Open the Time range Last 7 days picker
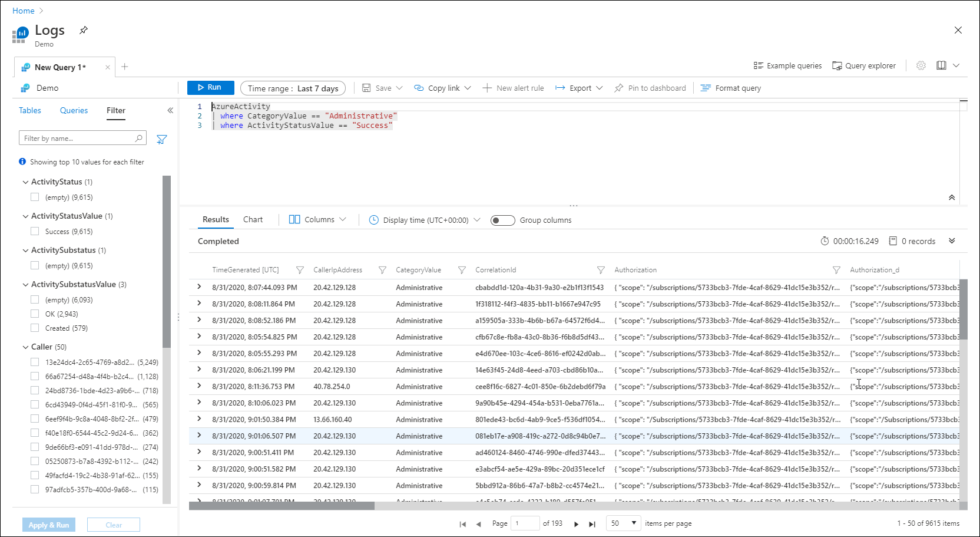The width and height of the screenshot is (980, 537). [x=293, y=88]
